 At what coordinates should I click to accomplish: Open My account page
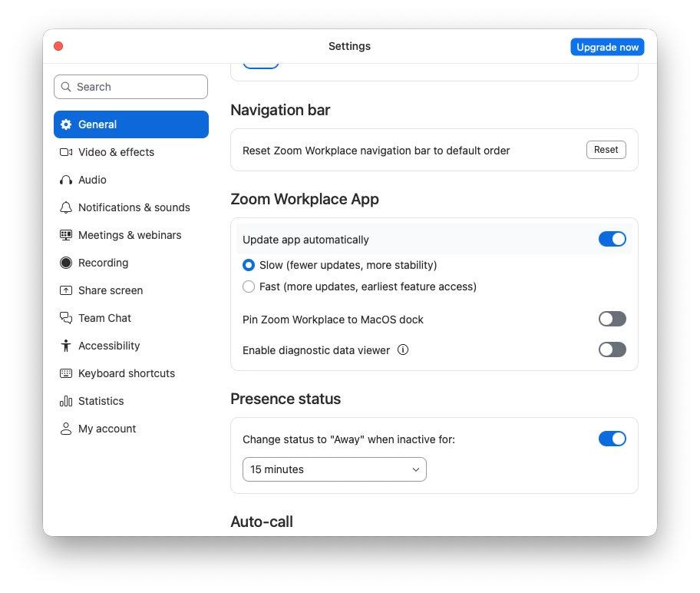pos(131,429)
